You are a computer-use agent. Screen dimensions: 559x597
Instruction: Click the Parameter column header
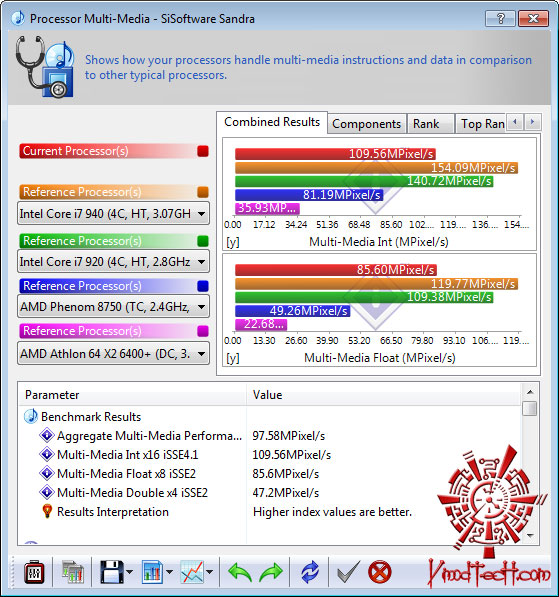pyautogui.click(x=133, y=395)
